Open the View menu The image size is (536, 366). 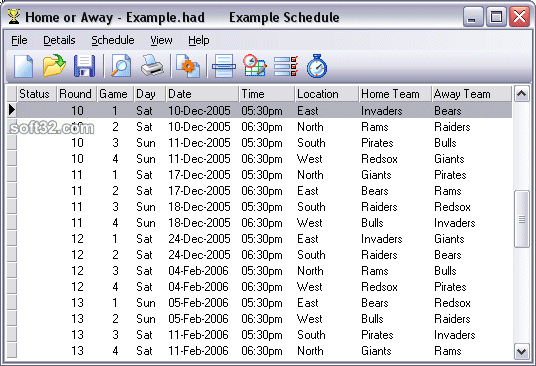[161, 40]
